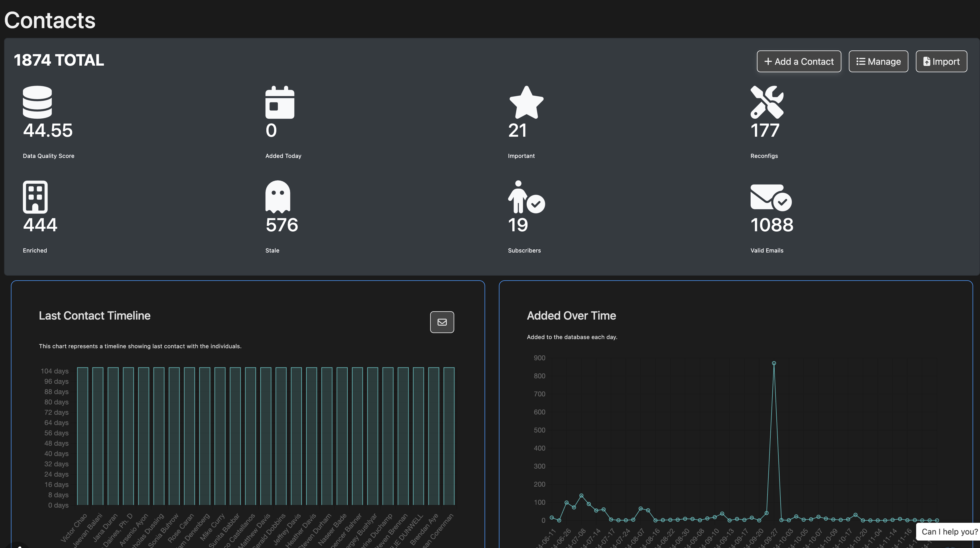Click the 1874 TOTAL heading

coord(59,60)
